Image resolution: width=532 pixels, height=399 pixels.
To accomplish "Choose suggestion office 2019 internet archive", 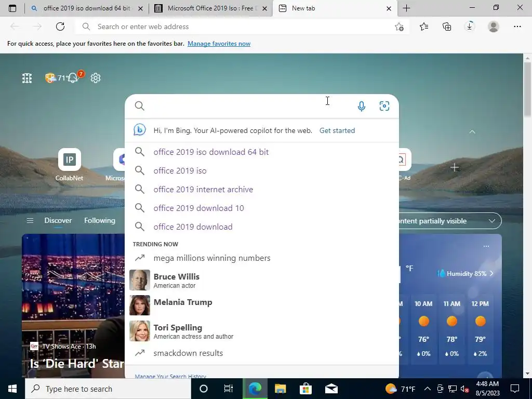I will [x=262, y=189].
